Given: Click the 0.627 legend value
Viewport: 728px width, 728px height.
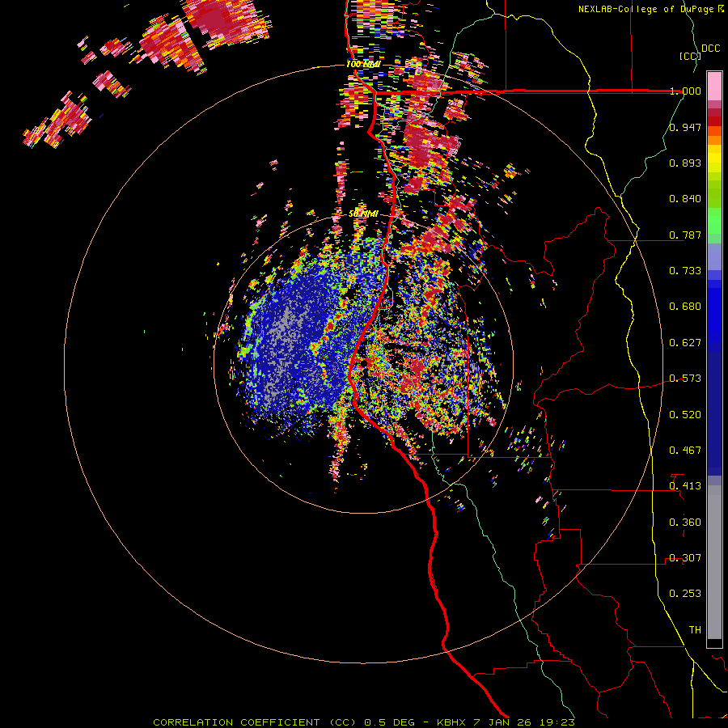Looking at the screenshot, I should (x=685, y=343).
